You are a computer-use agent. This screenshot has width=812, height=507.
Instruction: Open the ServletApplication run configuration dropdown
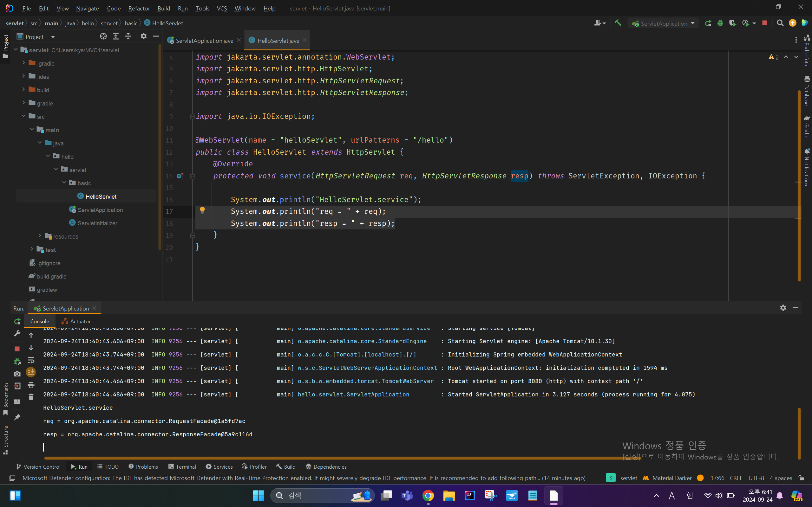point(663,23)
